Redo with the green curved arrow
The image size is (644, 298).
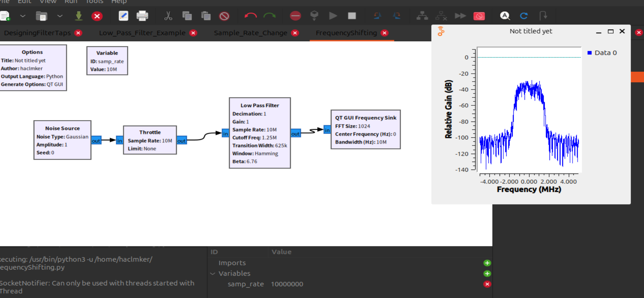pyautogui.click(x=270, y=16)
